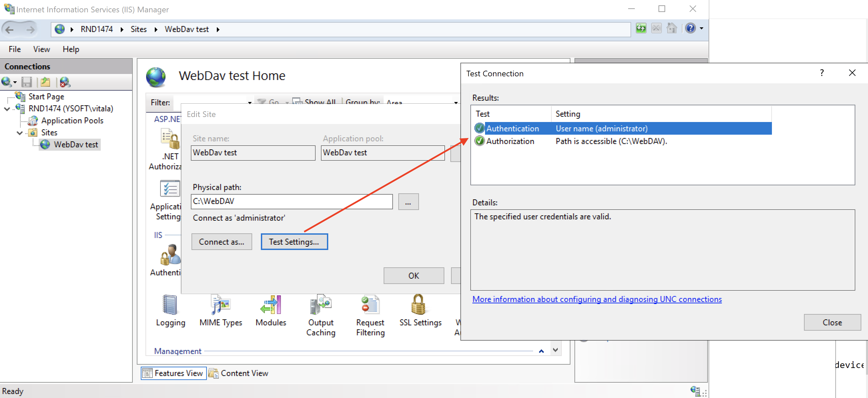
Task: Collapse the RND1474 server node
Action: pyautogui.click(x=7, y=109)
